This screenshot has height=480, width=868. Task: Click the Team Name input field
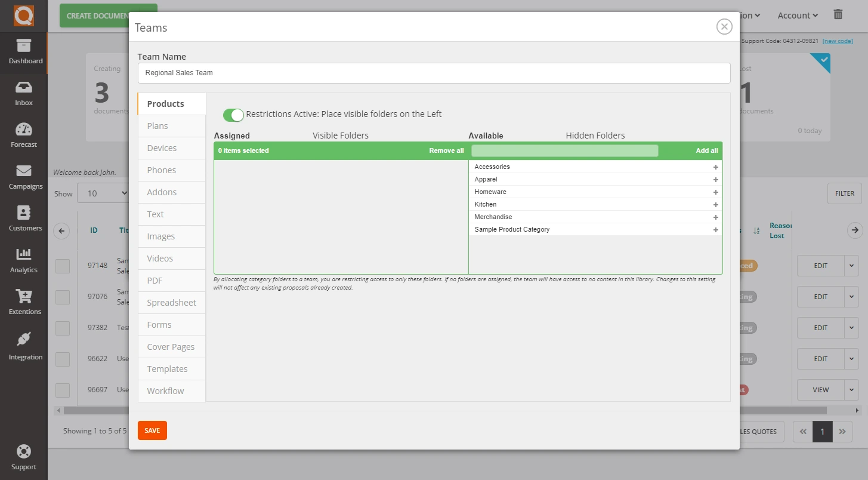[x=434, y=73]
